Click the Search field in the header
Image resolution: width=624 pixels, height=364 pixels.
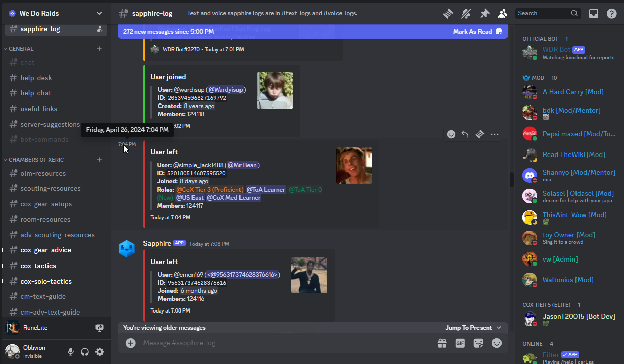tap(548, 13)
